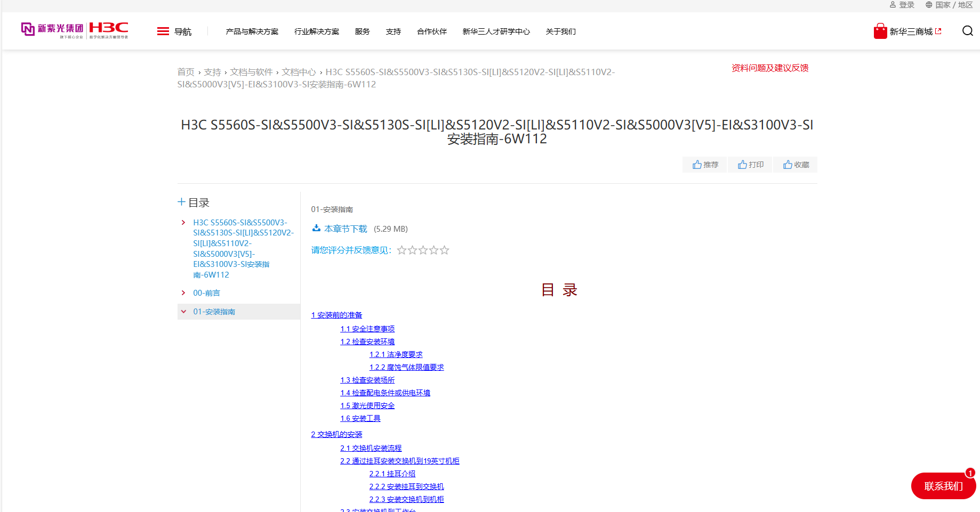Expand the H3C S5560S install guide tree arrow
Image resolution: width=980 pixels, height=512 pixels.
pos(183,223)
